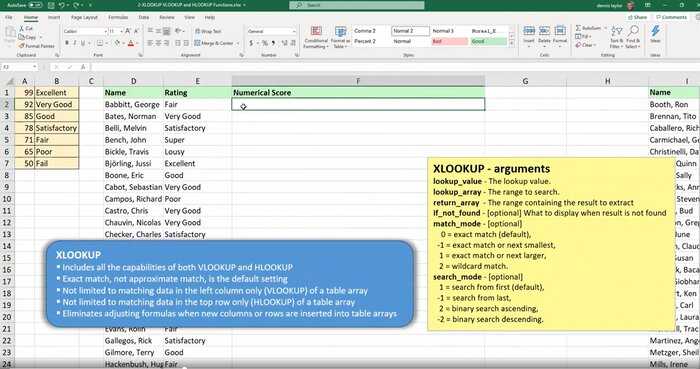Screen dimensions: 700x369
Task: Click the Copy icon in Clipboard group
Action: click(21, 37)
